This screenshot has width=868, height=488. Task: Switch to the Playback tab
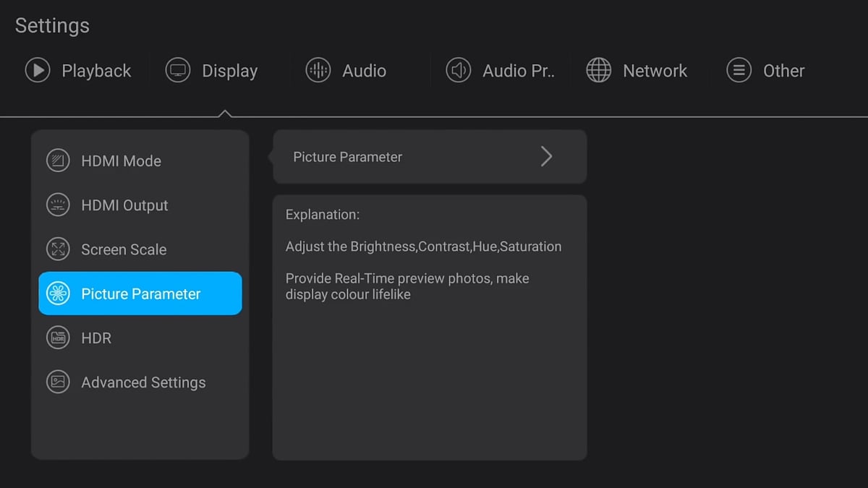(x=96, y=71)
